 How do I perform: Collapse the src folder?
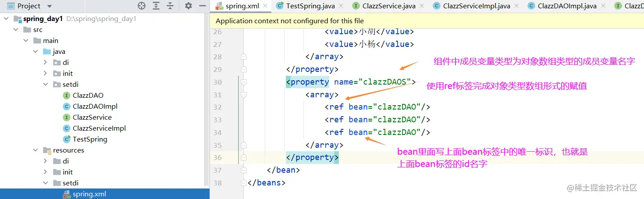coord(16,30)
